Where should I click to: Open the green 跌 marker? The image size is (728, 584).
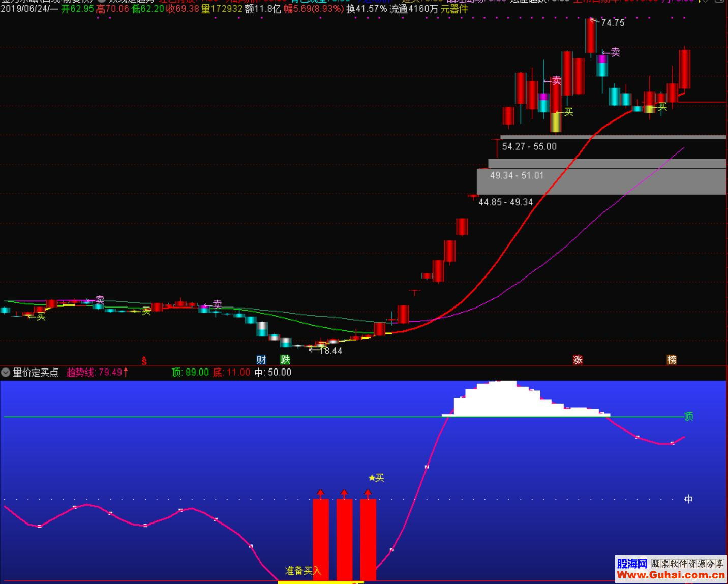point(285,360)
